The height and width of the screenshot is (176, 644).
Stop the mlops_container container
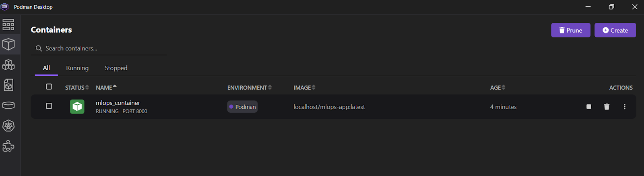(x=589, y=107)
